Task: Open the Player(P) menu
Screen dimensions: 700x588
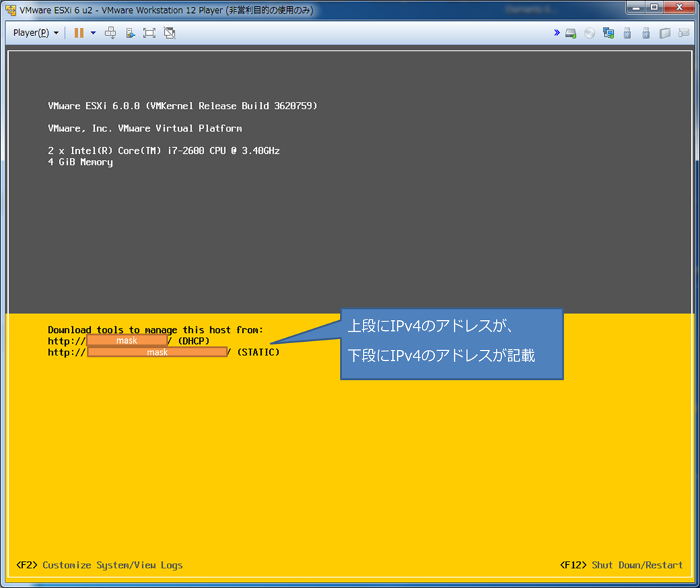Action: click(31, 33)
